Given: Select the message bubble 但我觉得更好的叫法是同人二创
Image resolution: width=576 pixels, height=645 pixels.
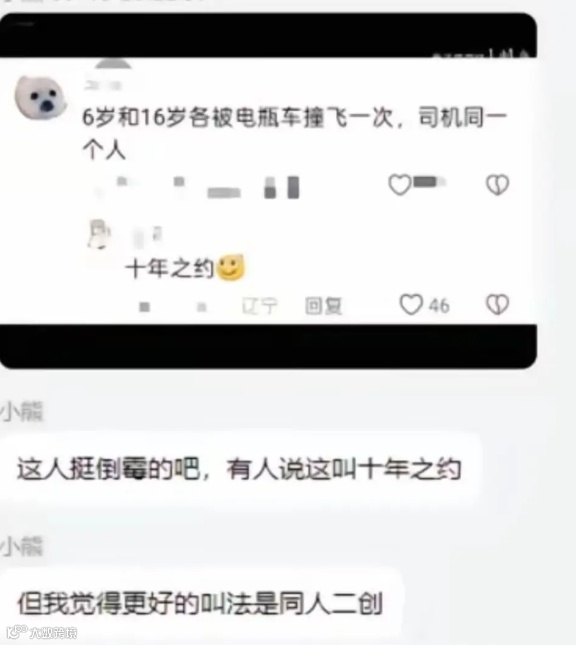Looking at the screenshot, I should coord(200,604).
